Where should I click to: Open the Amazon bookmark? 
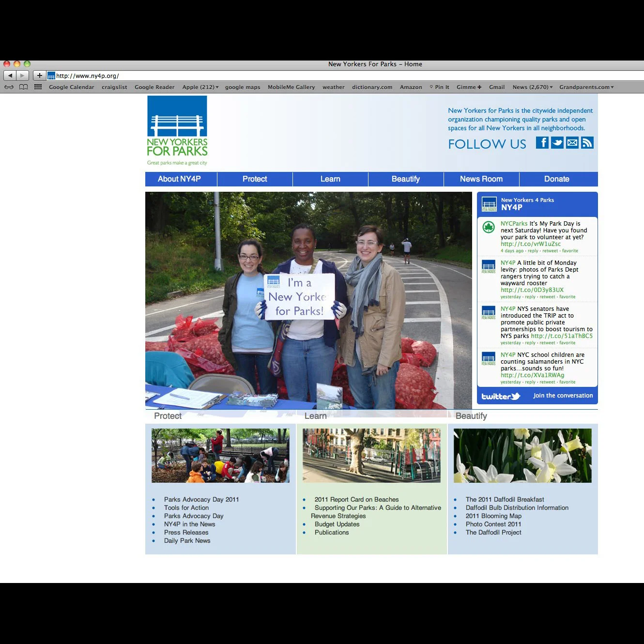411,87
